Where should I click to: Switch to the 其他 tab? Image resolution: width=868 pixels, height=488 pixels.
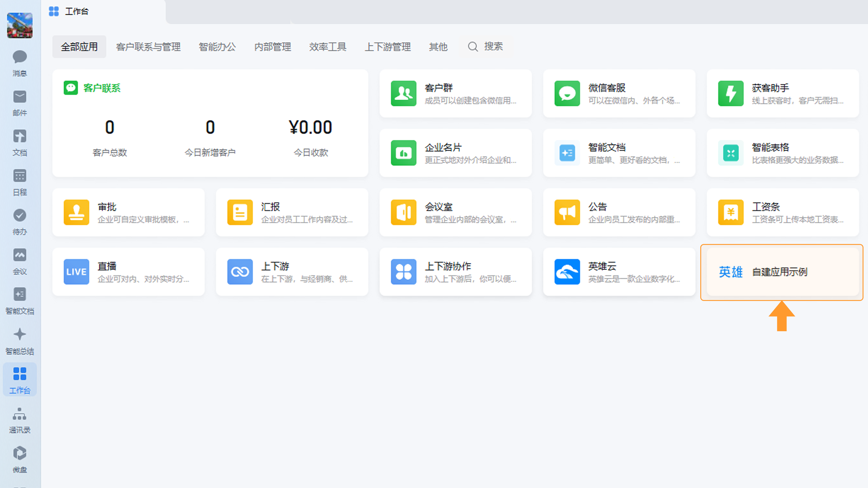[438, 47]
